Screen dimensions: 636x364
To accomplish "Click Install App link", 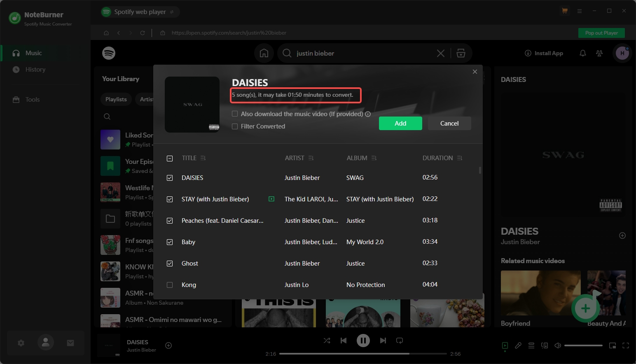I will tap(544, 53).
